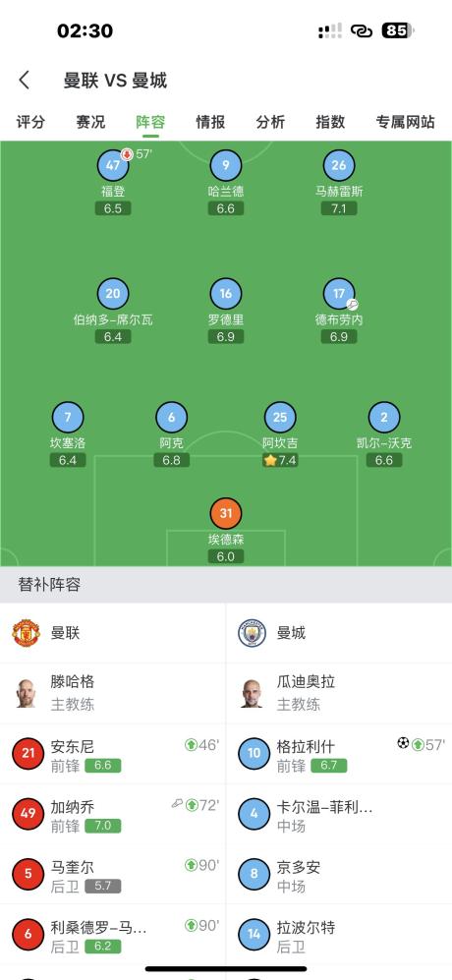The height and width of the screenshot is (980, 452).
Task: Open 安东尼 number 21 substitute badge
Action: point(28,753)
